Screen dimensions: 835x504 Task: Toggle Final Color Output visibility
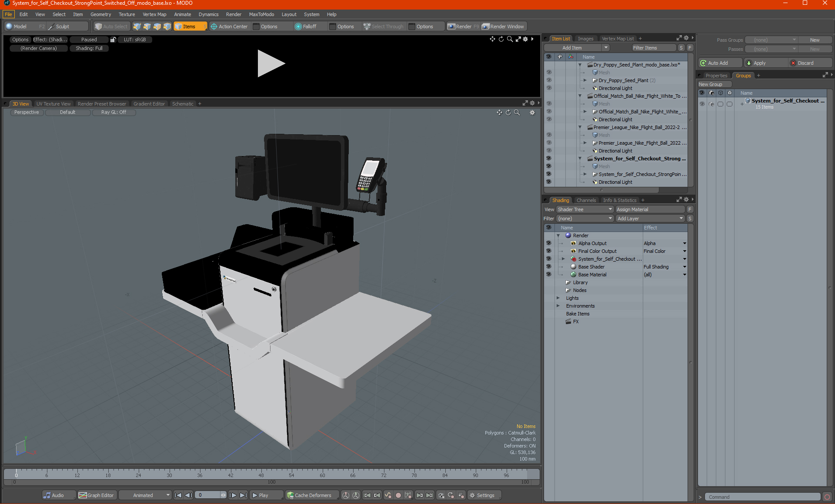click(x=548, y=251)
